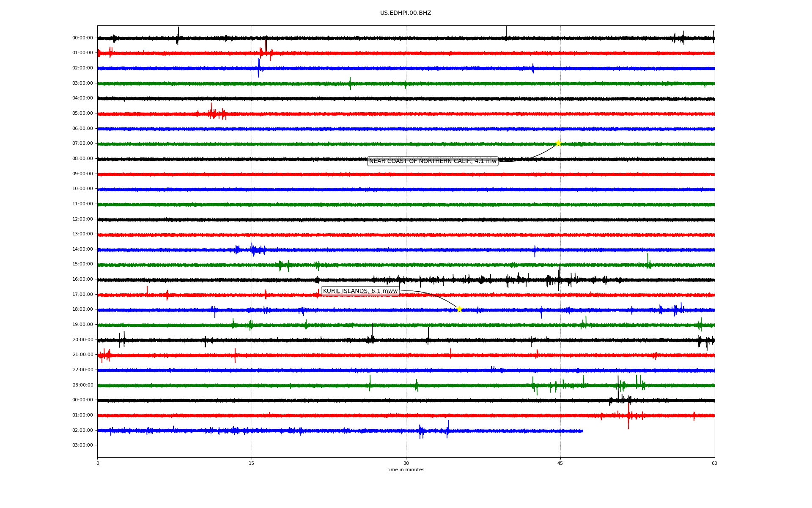Viewport: 812px width, 508px height.
Task: Select the KURIL ISLANDS, 6.1 mww annotation
Action: pos(360,291)
